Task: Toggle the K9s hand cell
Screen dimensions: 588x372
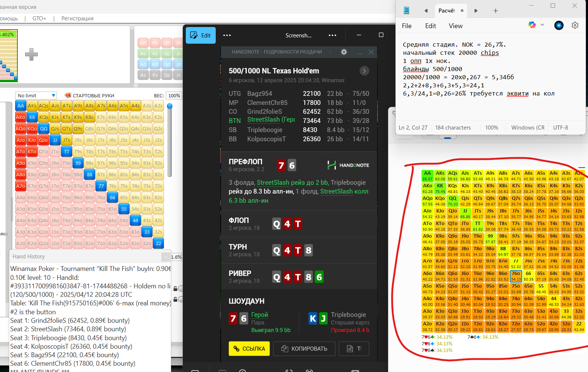Action: tap(78, 117)
